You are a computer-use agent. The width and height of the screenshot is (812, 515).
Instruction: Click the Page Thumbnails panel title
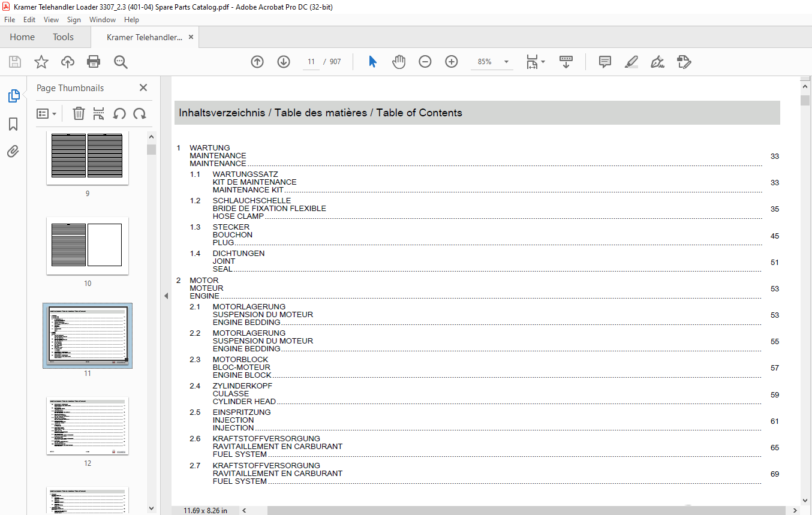70,88
